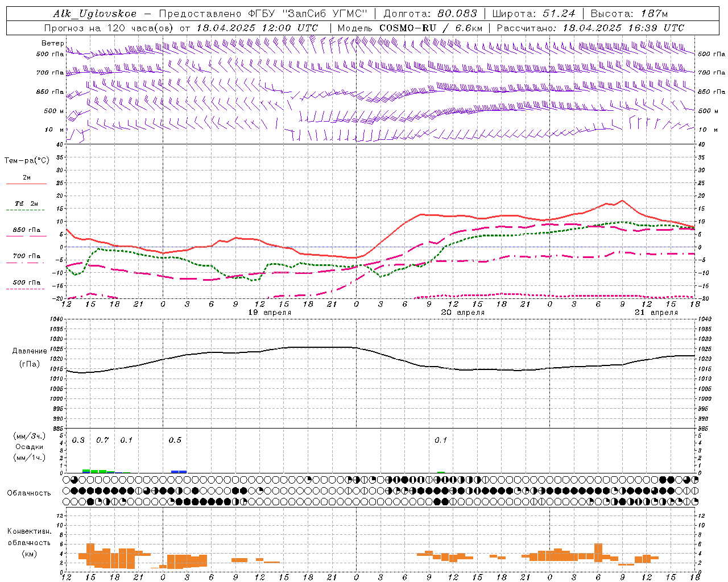Screen dimensions: 728x582
Task: Click the "Осадки" precipitation panel label
Action: (x=30, y=447)
